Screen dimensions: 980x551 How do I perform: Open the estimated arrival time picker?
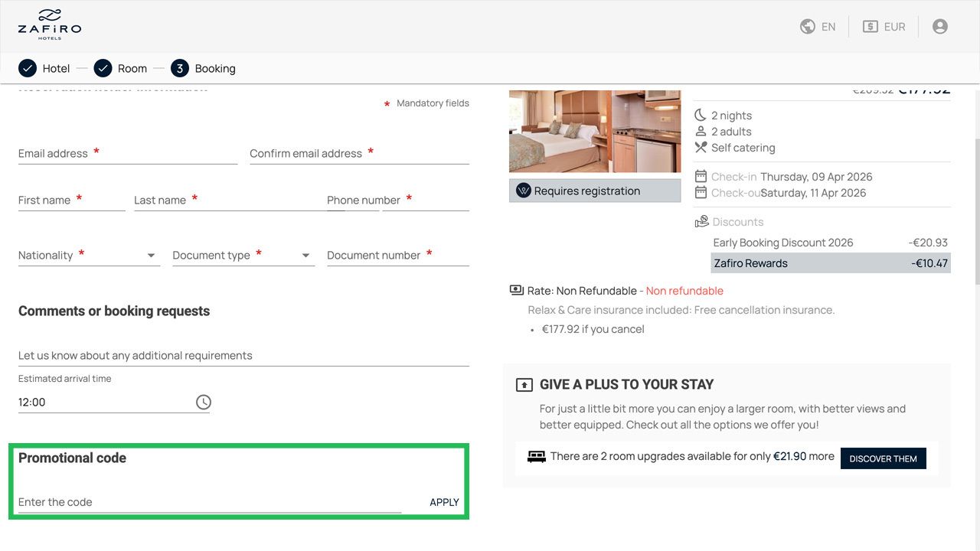pyautogui.click(x=202, y=401)
